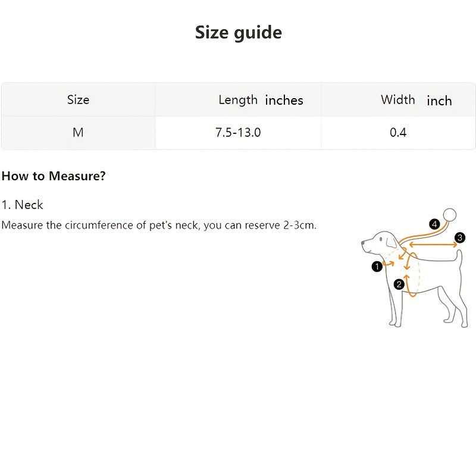This screenshot has width=476, height=476.
Task: Click the white circle at leash end
Action: (x=451, y=214)
